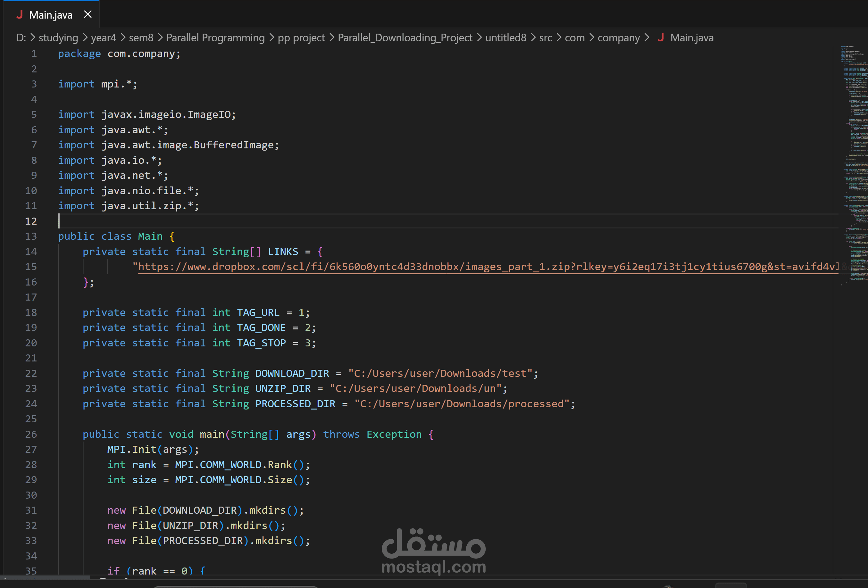Click 'File(UNZIP_DIR)' on line 32
868x588 pixels.
click(x=178, y=526)
